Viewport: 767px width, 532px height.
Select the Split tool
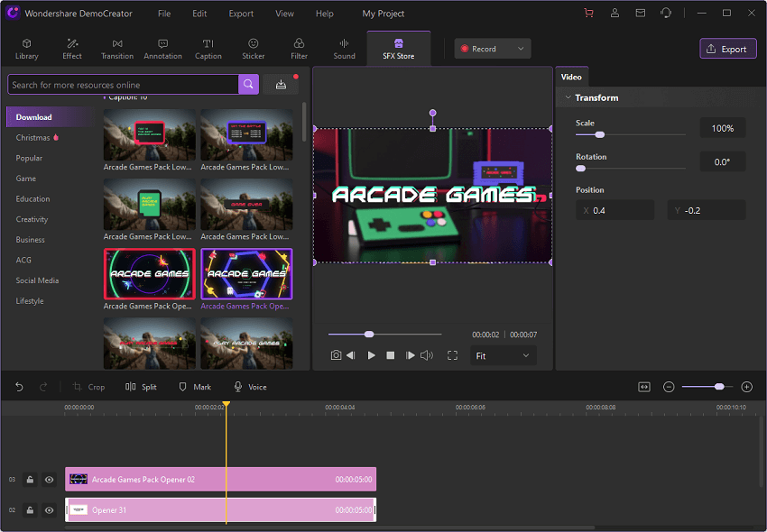(141, 387)
